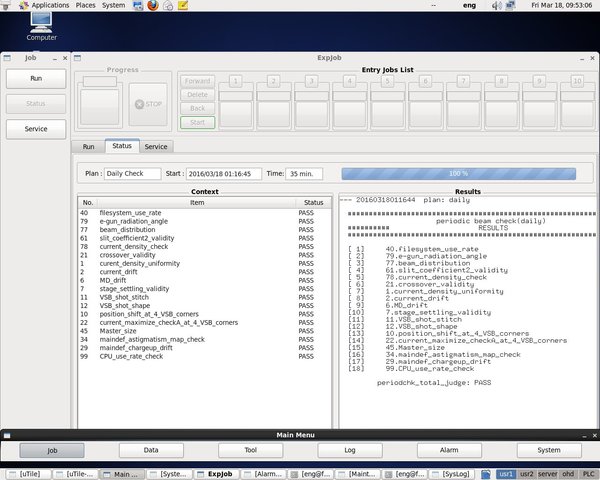The height and width of the screenshot is (480, 600).
Task: Click the Data button in Main Menu
Action: pyautogui.click(x=151, y=451)
